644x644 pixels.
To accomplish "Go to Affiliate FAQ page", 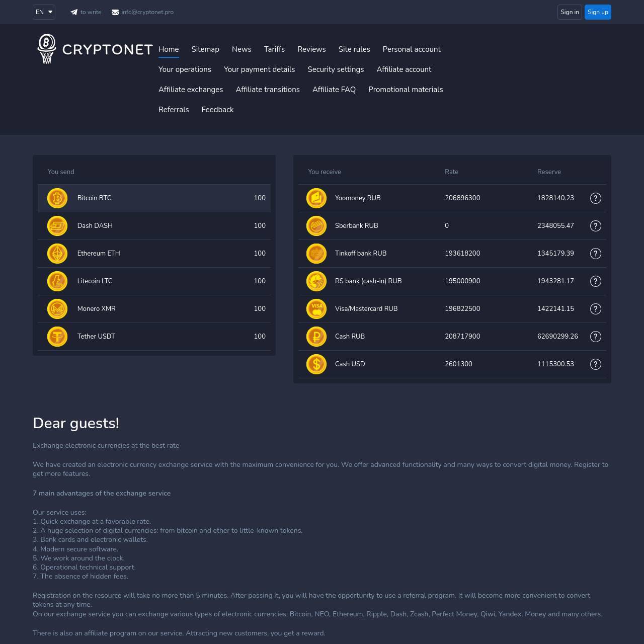I will point(334,90).
